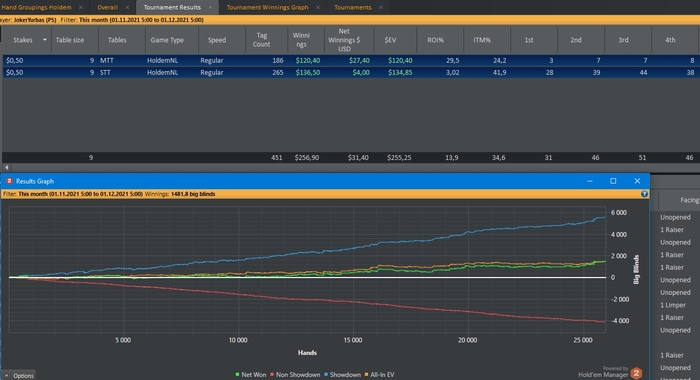This screenshot has width=700, height=380.
Task: Close the Overall tab
Action: [x=127, y=8]
